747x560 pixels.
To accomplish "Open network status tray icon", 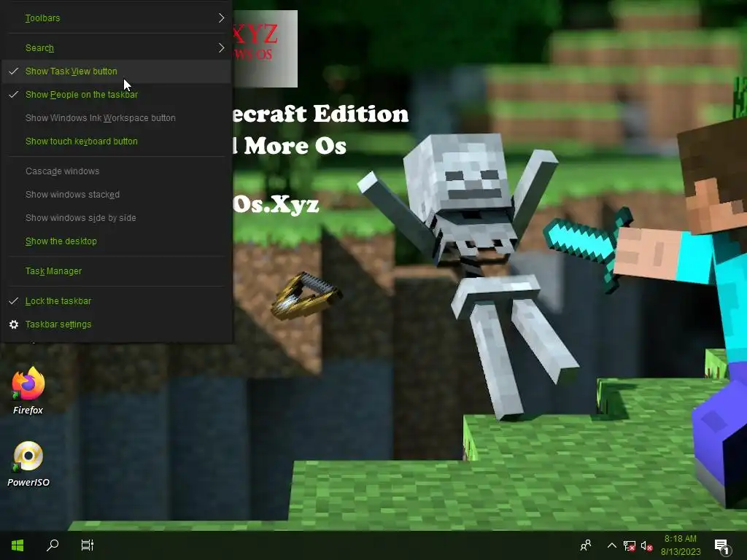I will click(x=630, y=545).
